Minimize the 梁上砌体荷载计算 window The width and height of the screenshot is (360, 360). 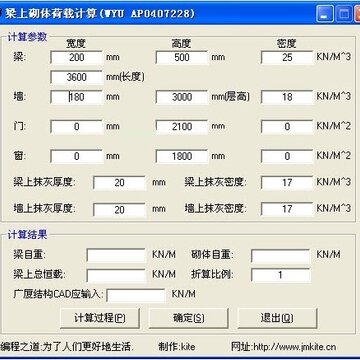324,14
